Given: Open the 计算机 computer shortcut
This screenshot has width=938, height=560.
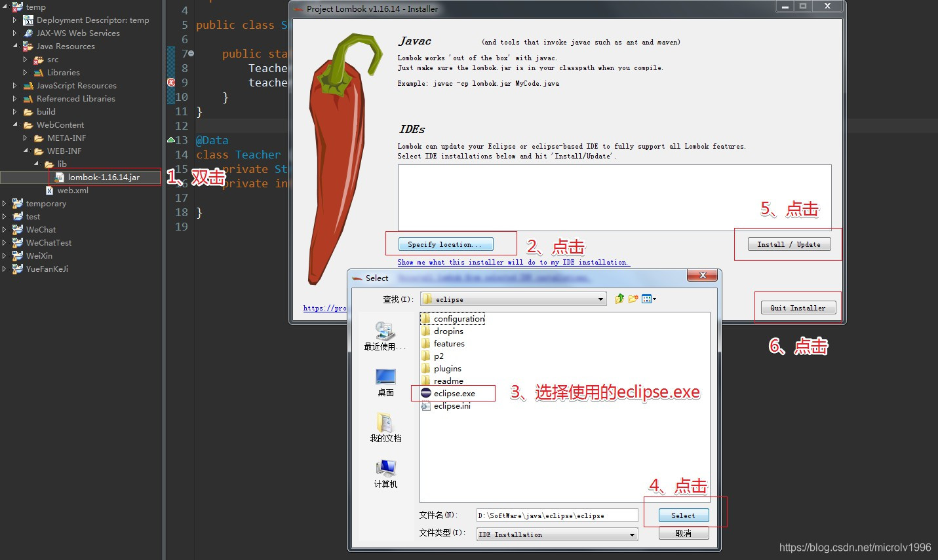Looking at the screenshot, I should pyautogui.click(x=385, y=474).
